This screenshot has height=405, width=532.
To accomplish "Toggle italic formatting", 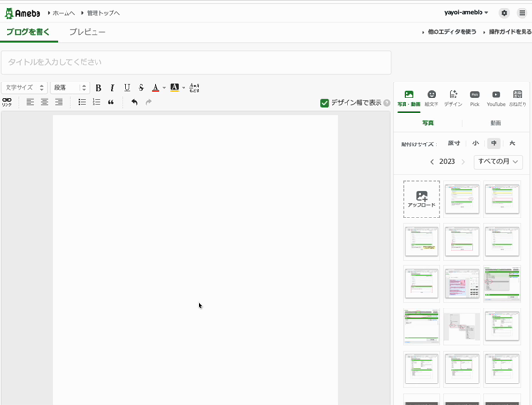I will (x=112, y=88).
